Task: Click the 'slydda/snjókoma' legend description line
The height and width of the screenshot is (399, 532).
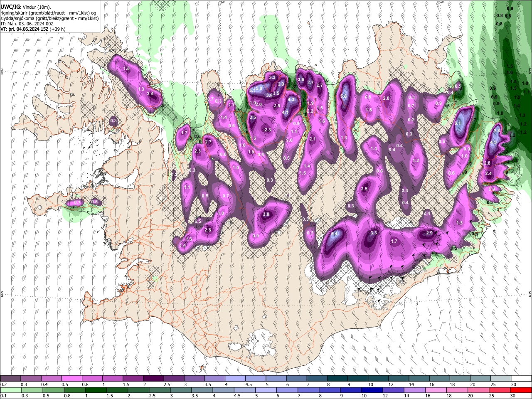Action: [x=49, y=18]
